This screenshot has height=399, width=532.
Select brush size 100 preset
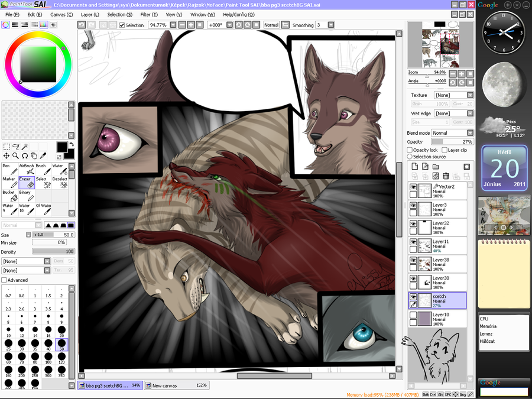point(48,358)
